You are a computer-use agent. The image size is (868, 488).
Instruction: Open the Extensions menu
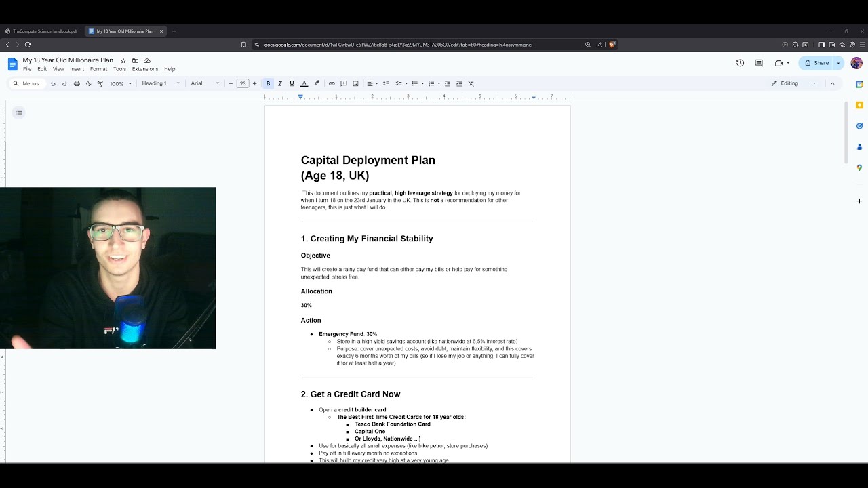(x=145, y=69)
